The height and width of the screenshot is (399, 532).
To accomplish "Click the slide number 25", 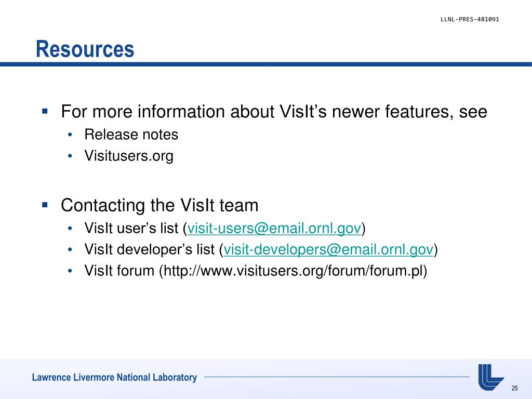I will [x=514, y=388].
